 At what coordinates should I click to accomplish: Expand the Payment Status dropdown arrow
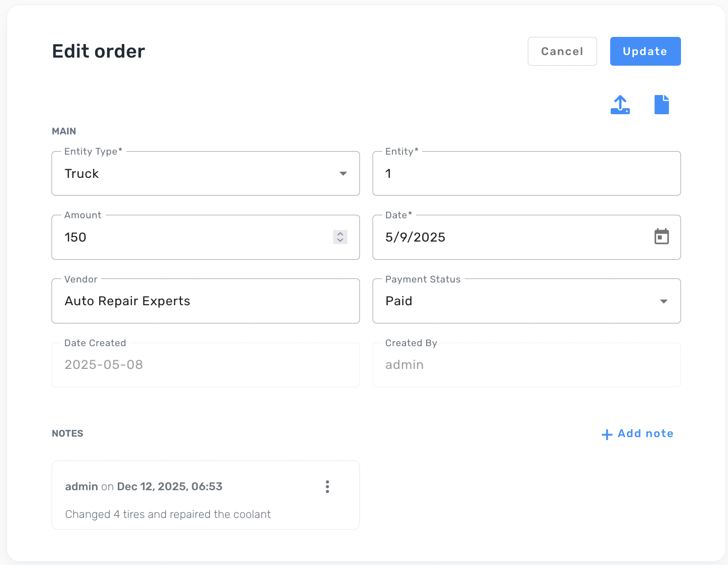(x=664, y=301)
